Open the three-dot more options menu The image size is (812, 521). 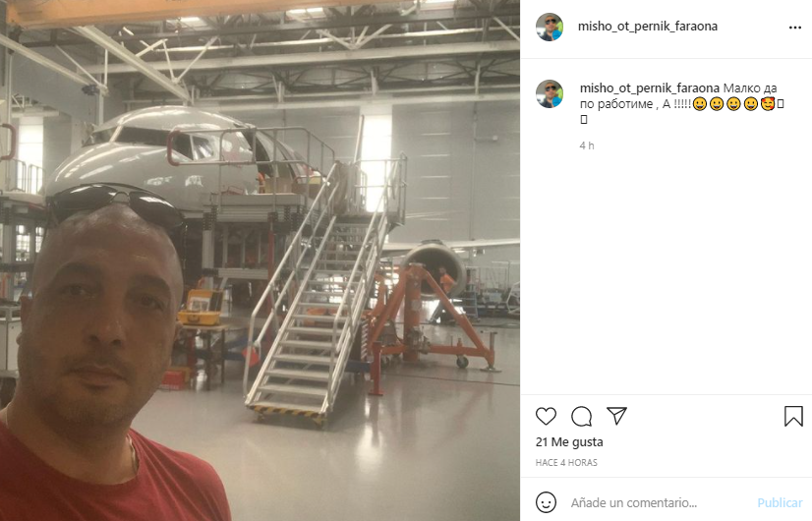[795, 28]
